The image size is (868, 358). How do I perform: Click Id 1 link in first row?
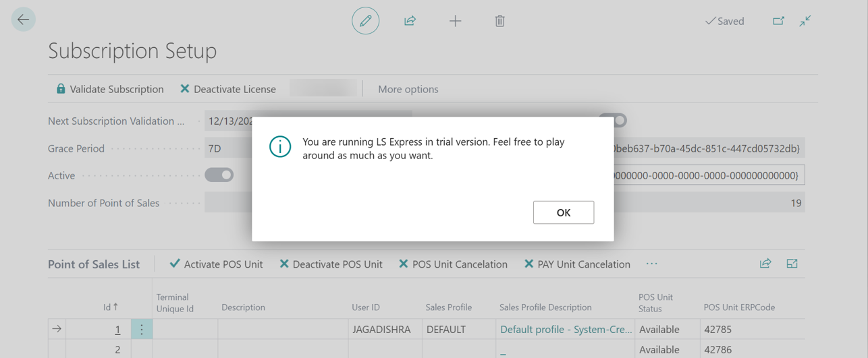[117, 330]
